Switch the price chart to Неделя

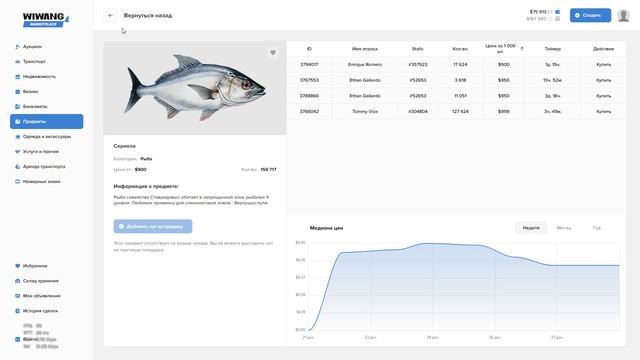[x=531, y=228]
